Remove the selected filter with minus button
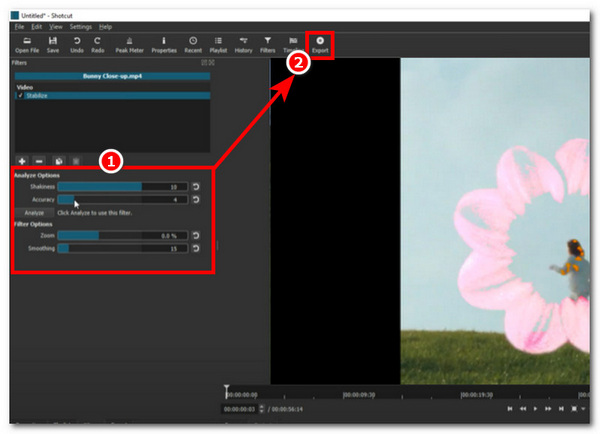 (40, 160)
